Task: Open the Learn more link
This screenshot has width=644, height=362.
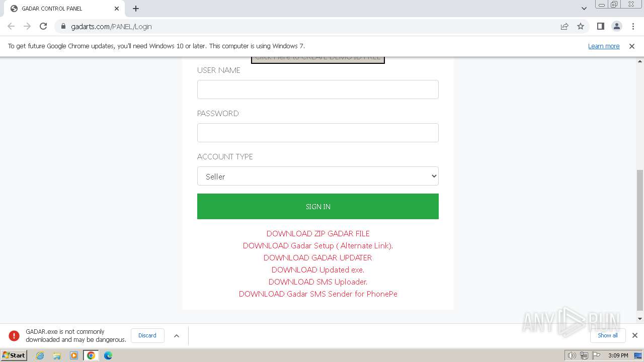Action: (x=604, y=46)
